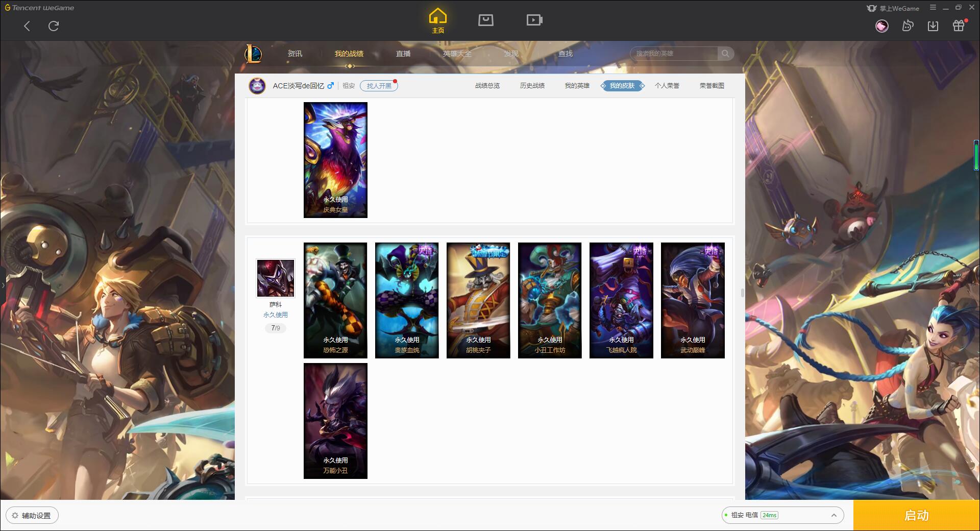Click the 找人开黑 button
The width and height of the screenshot is (980, 531).
[x=379, y=86]
